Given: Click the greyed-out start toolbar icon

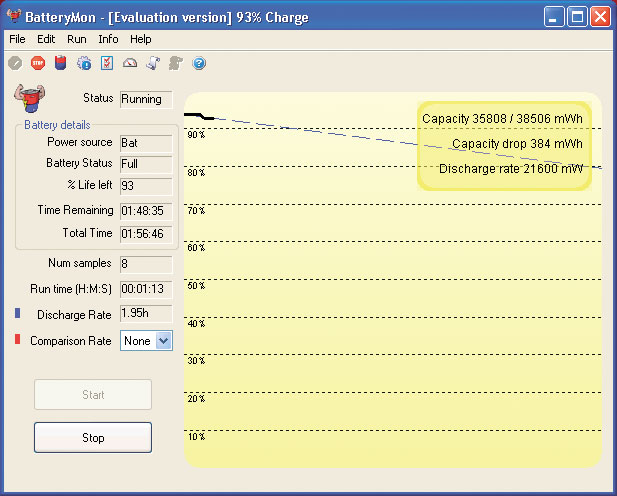Looking at the screenshot, I should click(x=15, y=63).
